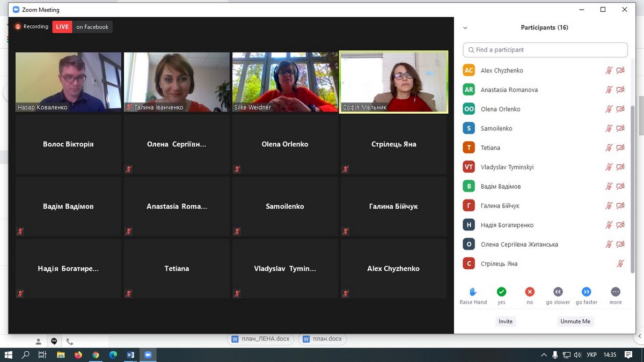644x362 pixels.
Task: Toggle the muted microphone icon for Стрілець Яна
Action: 620,263
